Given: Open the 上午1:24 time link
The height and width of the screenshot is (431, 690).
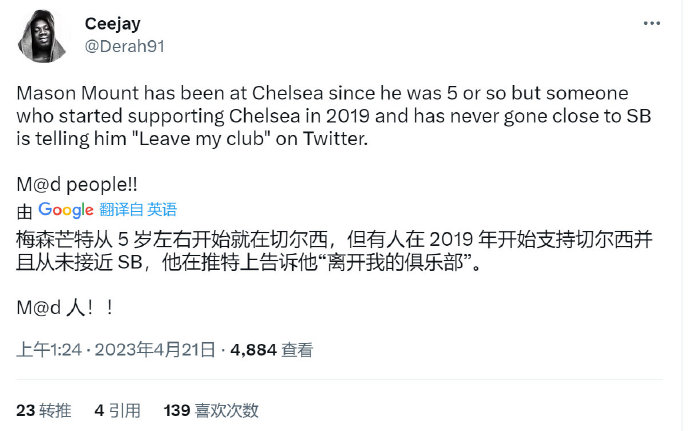Looking at the screenshot, I should coord(47,350).
